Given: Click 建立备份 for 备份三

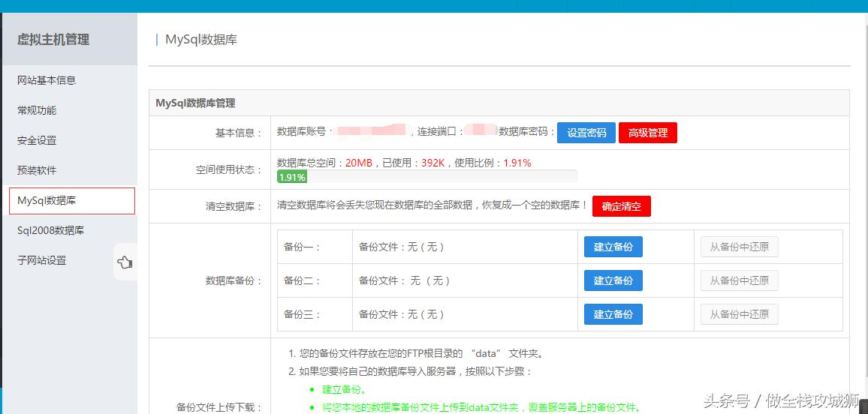Looking at the screenshot, I should [x=613, y=314].
